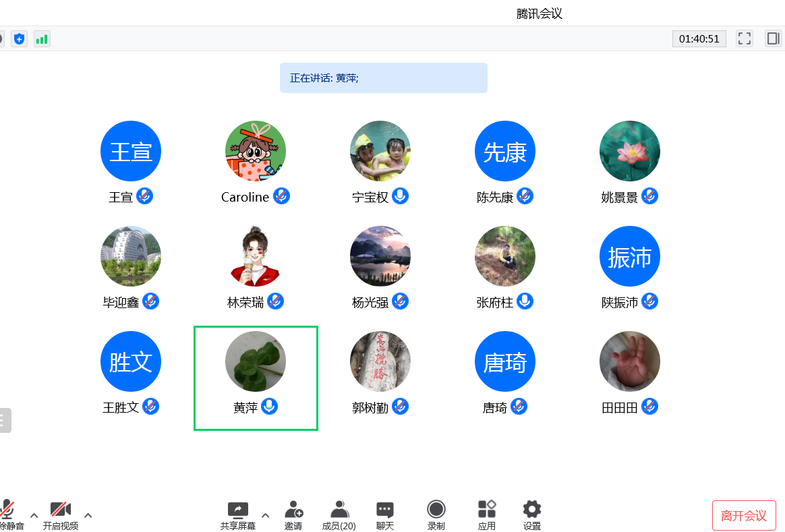The height and width of the screenshot is (532, 785).
Task: Click the Leave Meeting (离开会议) button
Action: 744,516
